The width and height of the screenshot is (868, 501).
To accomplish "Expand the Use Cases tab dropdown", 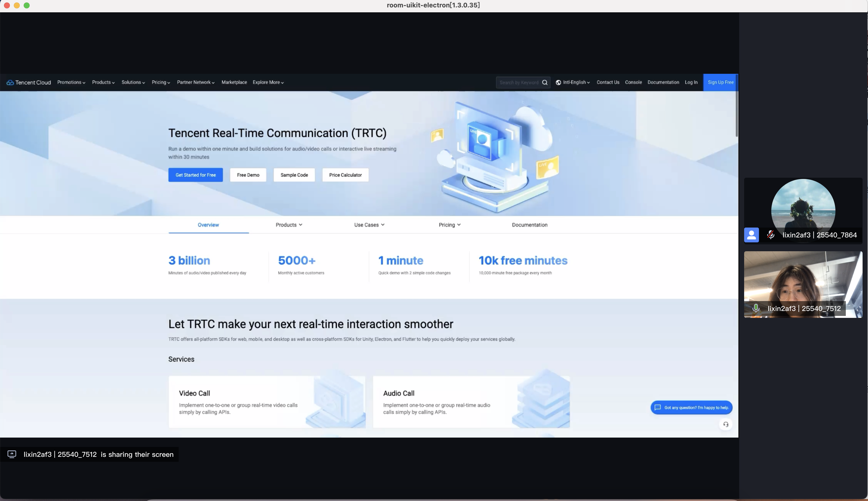I will click(369, 225).
